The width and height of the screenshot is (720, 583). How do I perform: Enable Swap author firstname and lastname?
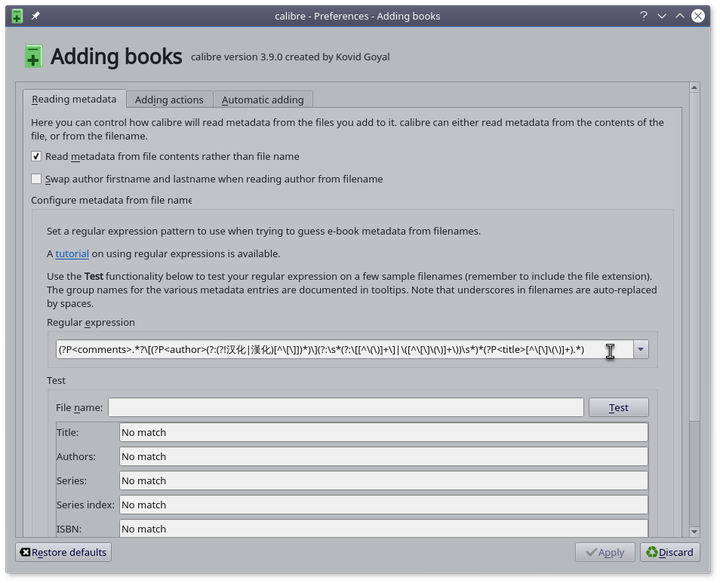(x=37, y=179)
